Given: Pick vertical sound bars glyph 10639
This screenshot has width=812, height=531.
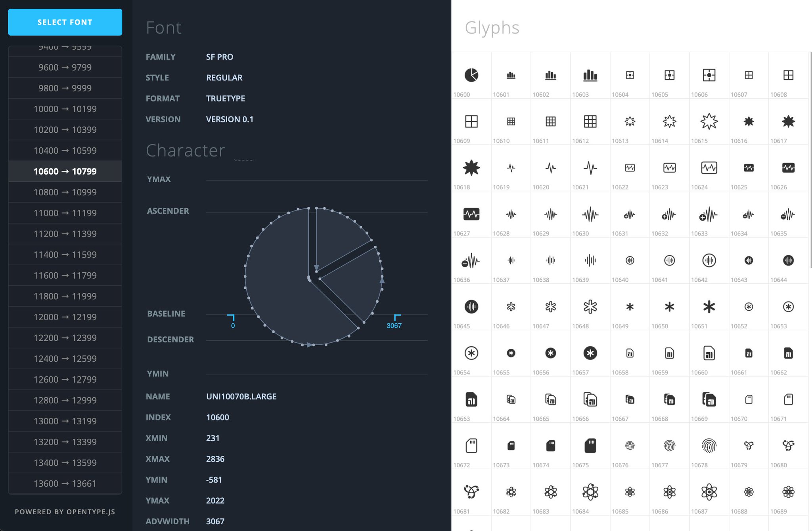Looking at the screenshot, I should [x=590, y=261].
